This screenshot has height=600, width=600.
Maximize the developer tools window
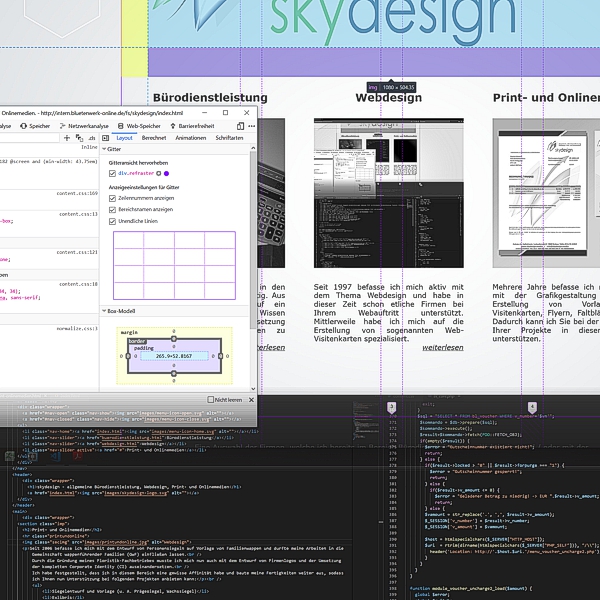[225, 113]
